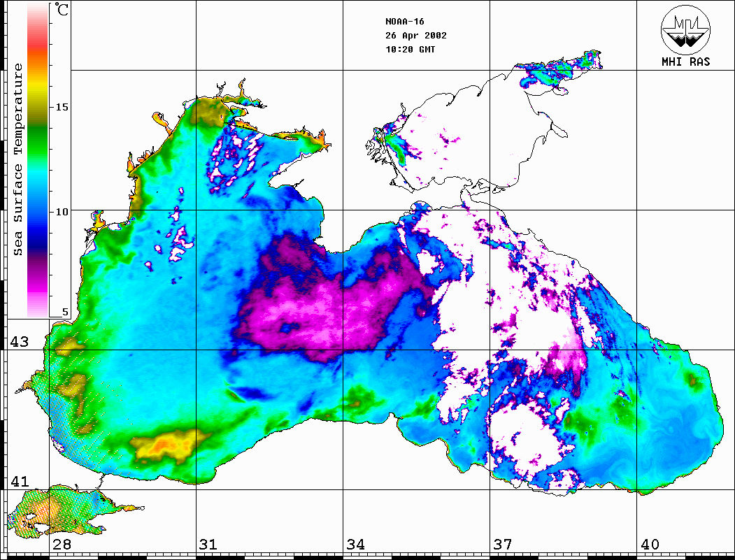Click the '10:20 GMT' time text
The height and width of the screenshot is (560, 735).
point(410,50)
